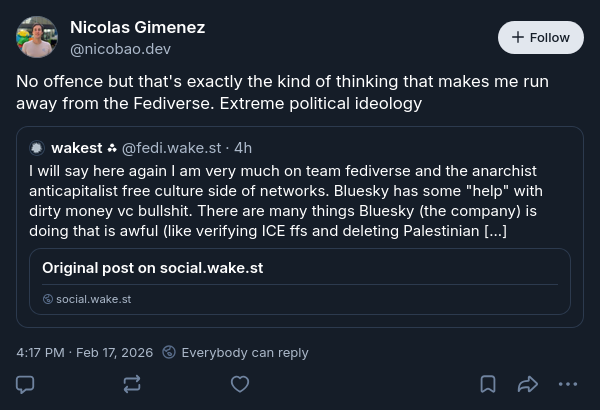Open the three-dot more options menu
600x410 pixels.
[x=568, y=384]
